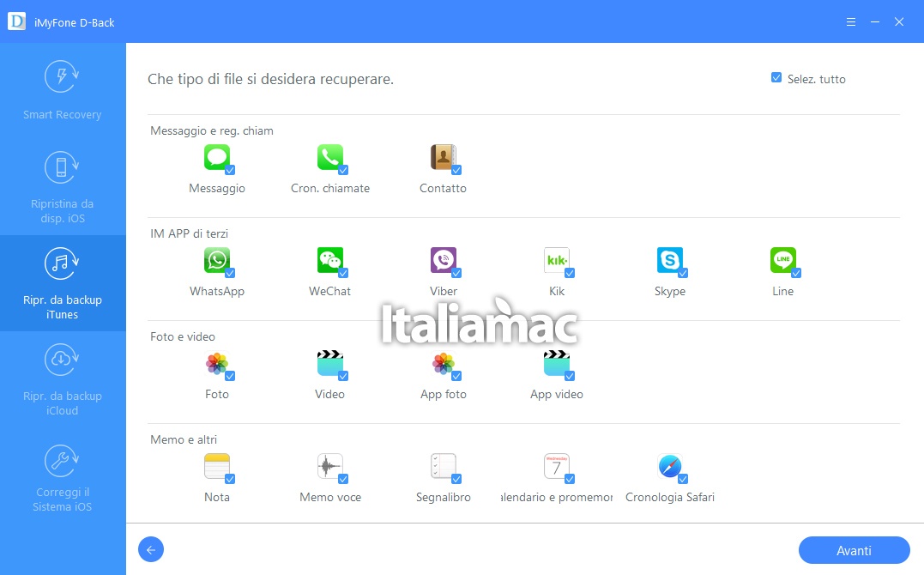
Task: Click the 'Memo e altri' heading
Action: 184,439
